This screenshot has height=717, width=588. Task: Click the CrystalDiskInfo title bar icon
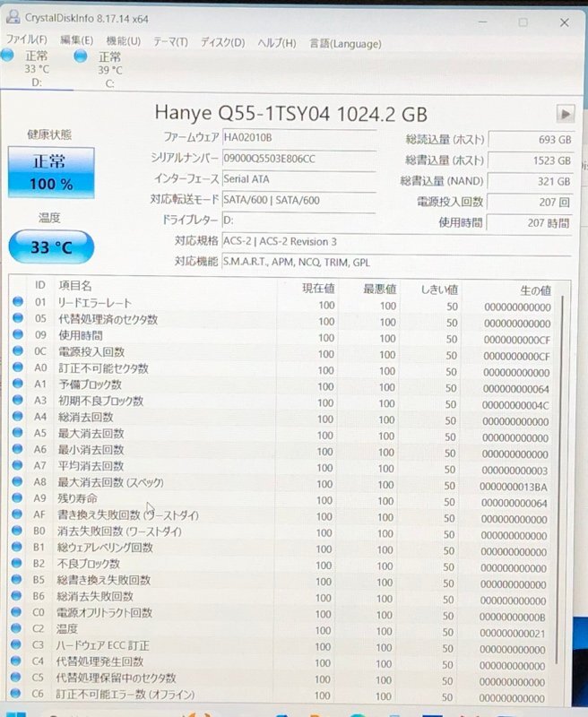(x=13, y=16)
